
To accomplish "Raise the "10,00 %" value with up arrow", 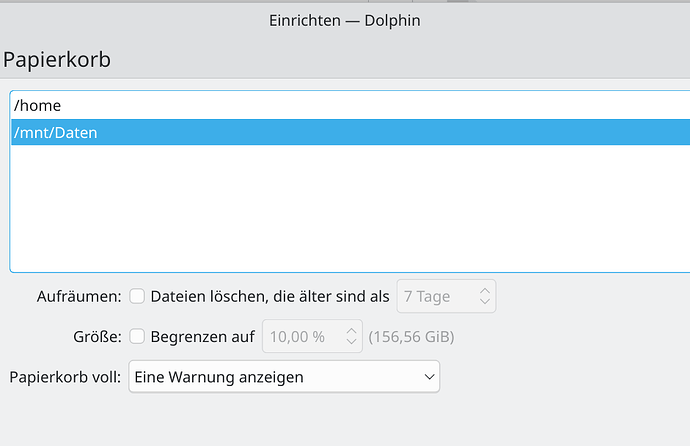I will [x=351, y=331].
